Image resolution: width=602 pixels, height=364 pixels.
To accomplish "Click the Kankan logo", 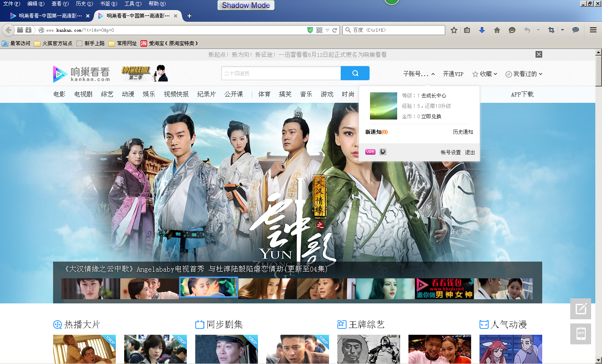I will tap(82, 74).
